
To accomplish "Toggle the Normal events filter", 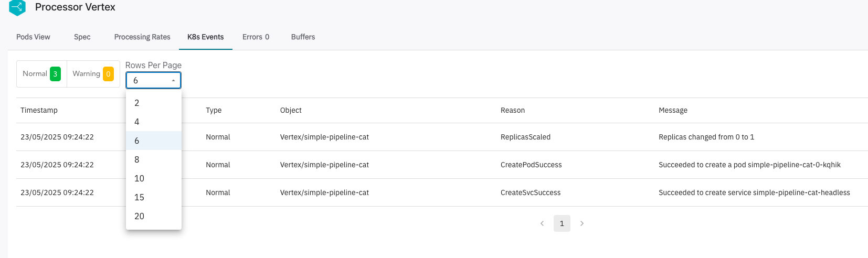I will 42,74.
